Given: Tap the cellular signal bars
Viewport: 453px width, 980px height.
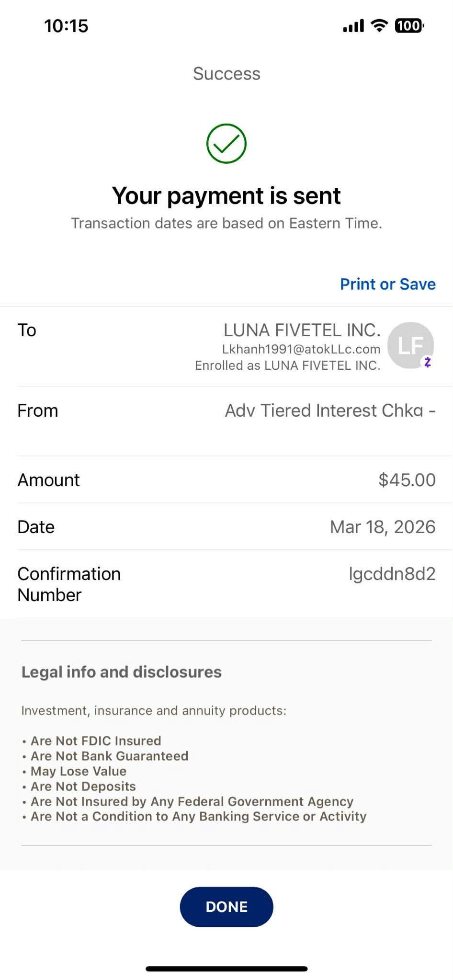Looking at the screenshot, I should [x=353, y=26].
